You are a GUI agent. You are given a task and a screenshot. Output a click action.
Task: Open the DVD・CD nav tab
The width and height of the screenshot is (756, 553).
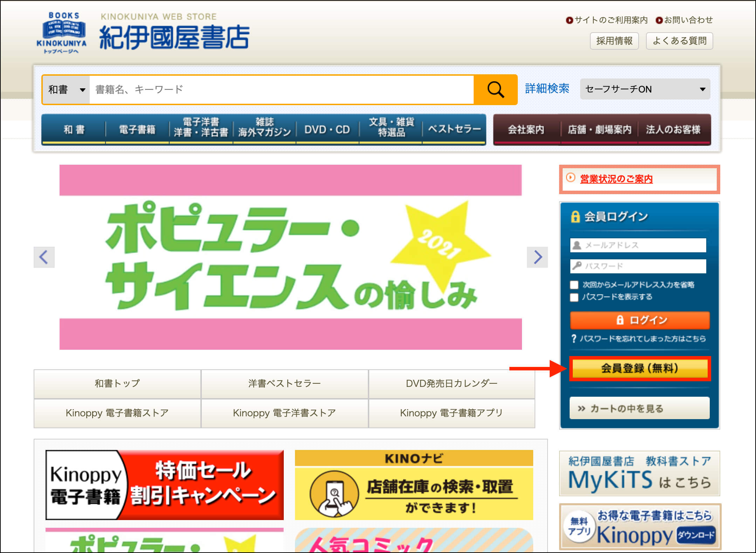[327, 129]
